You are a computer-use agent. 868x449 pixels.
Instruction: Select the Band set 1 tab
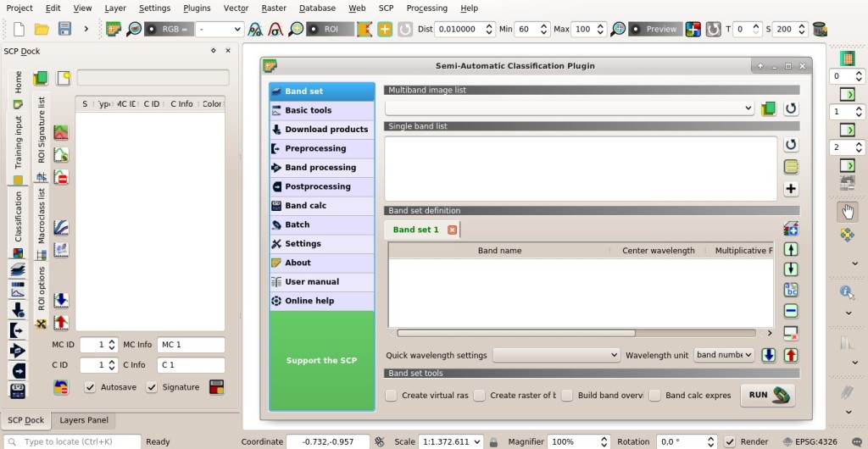click(x=415, y=230)
